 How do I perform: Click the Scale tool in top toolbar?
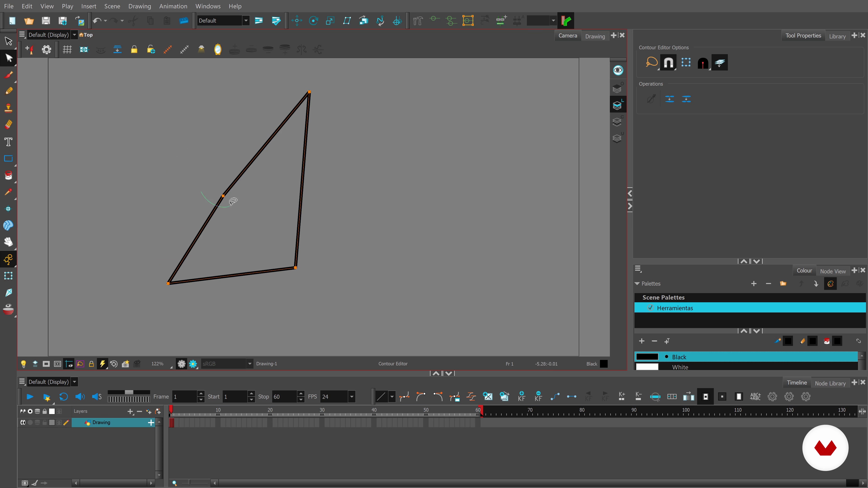[330, 21]
